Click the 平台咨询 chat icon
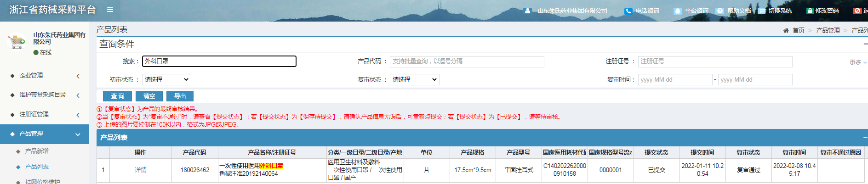The image size is (868, 184). (677, 11)
